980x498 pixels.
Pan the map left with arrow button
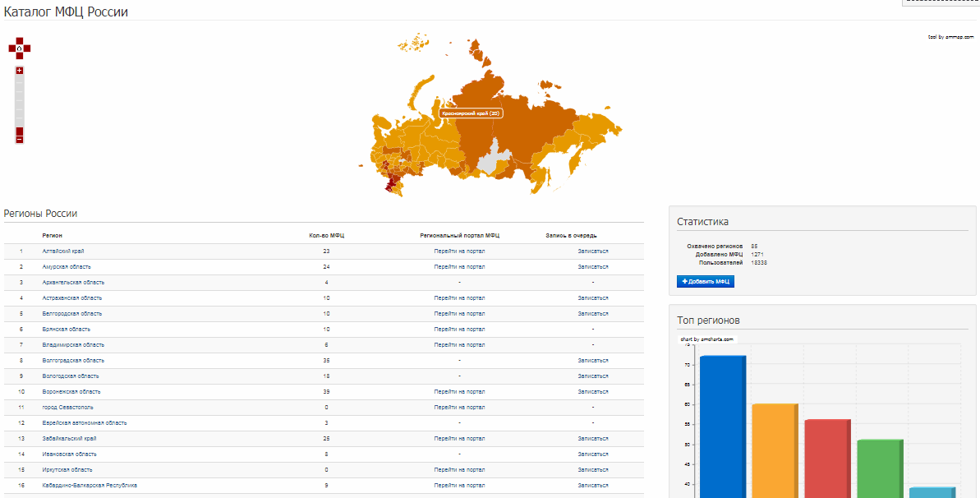pos(12,48)
